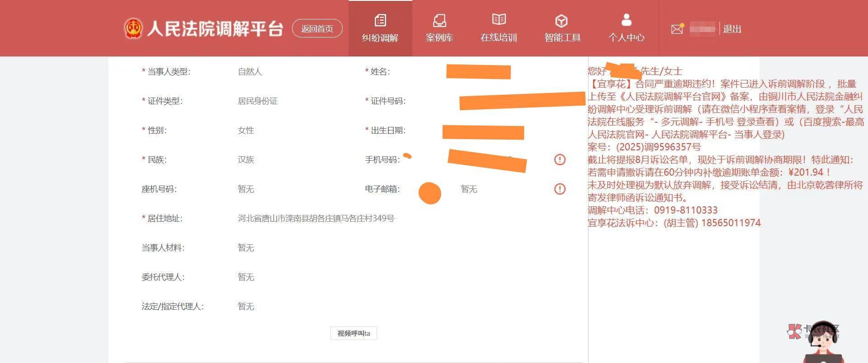Click the 个人中心 person icon
Screen dimensions: 868x363
click(x=626, y=20)
